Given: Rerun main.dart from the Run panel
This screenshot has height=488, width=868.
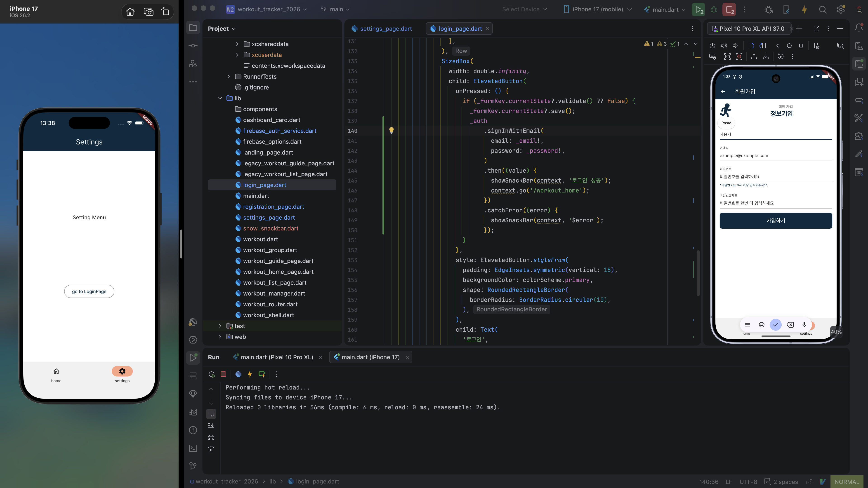Looking at the screenshot, I should tap(212, 374).
